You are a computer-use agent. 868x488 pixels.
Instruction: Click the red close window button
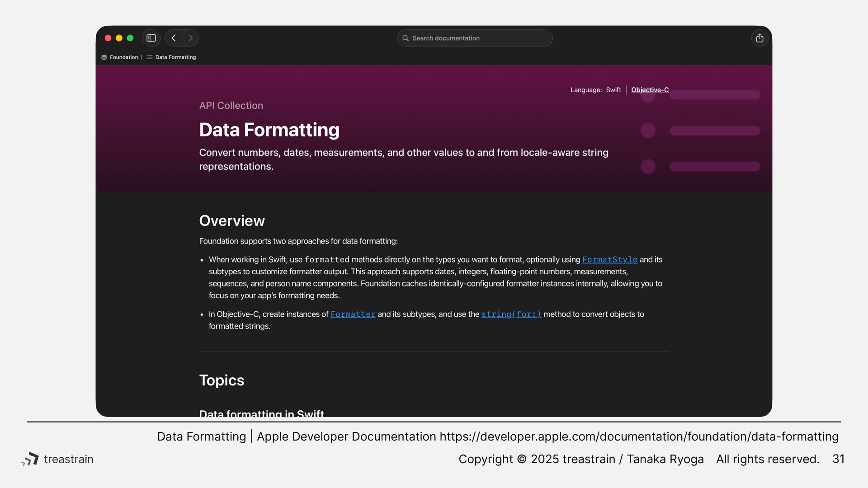point(108,38)
